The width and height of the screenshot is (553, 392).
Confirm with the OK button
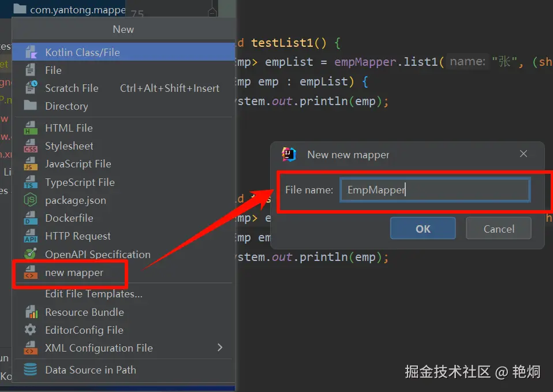tap(423, 229)
